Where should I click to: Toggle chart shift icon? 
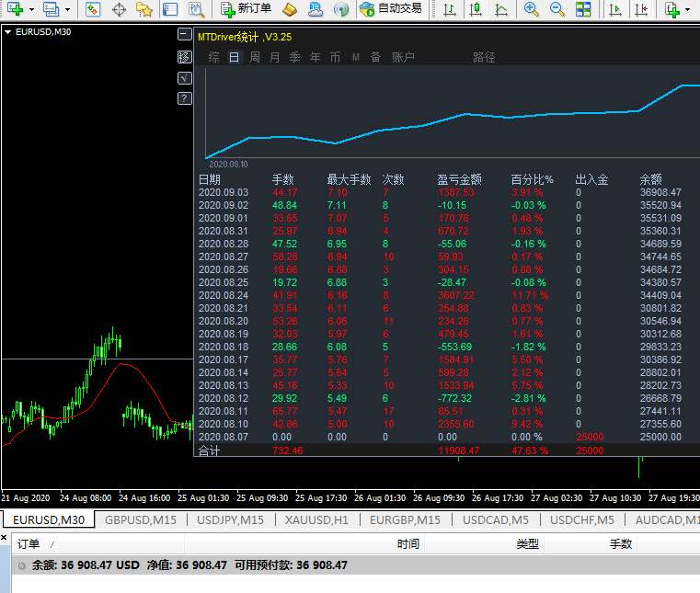[x=641, y=9]
